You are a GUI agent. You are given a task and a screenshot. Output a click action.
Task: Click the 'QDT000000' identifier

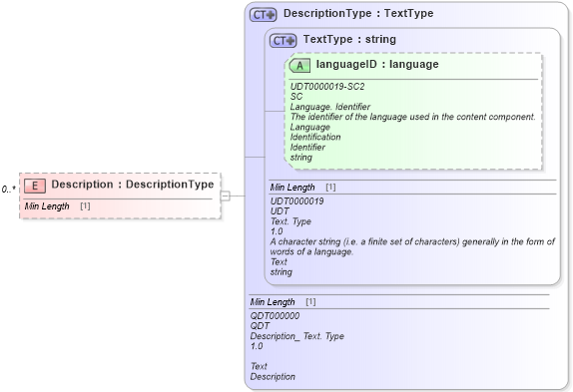point(275,316)
